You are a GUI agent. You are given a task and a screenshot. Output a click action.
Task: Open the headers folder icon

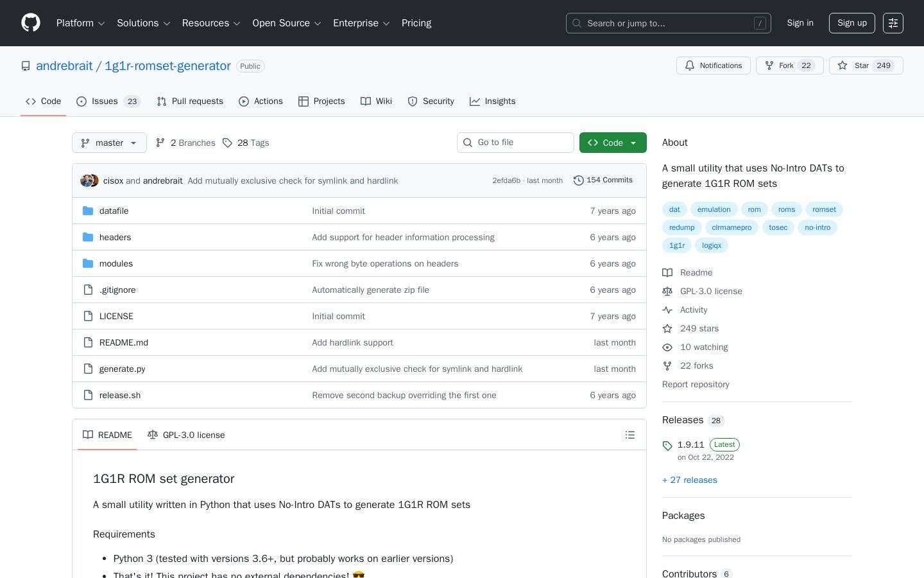(x=88, y=237)
